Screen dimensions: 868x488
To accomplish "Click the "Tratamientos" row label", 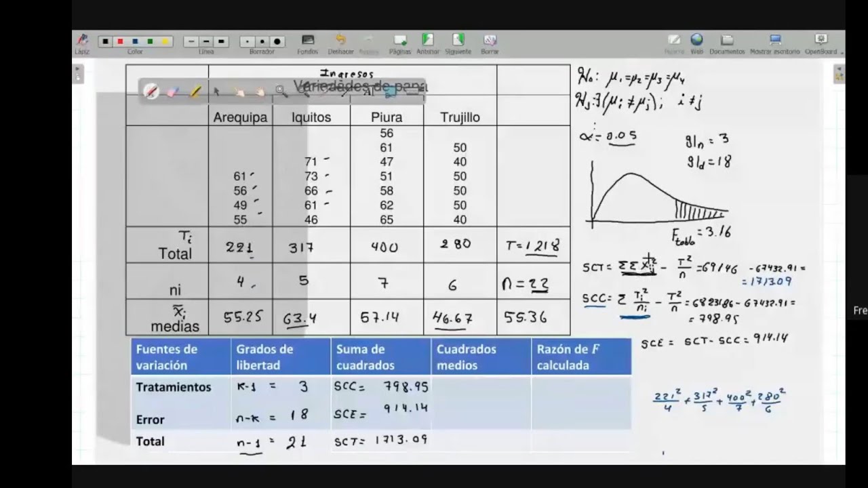I will pyautogui.click(x=174, y=387).
